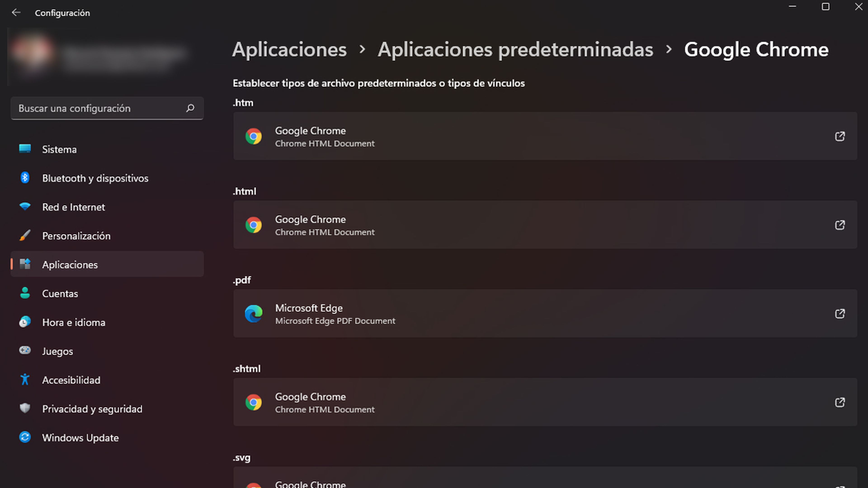Click the Privacidad y seguridad shield icon
The image size is (868, 488).
tap(25, 408)
